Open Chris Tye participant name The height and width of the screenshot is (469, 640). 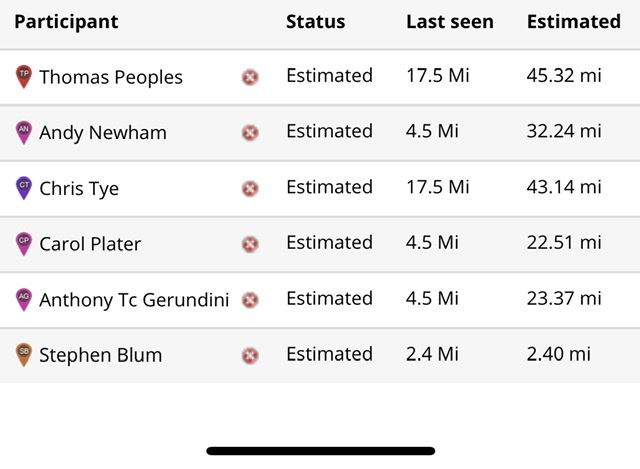click(x=79, y=188)
